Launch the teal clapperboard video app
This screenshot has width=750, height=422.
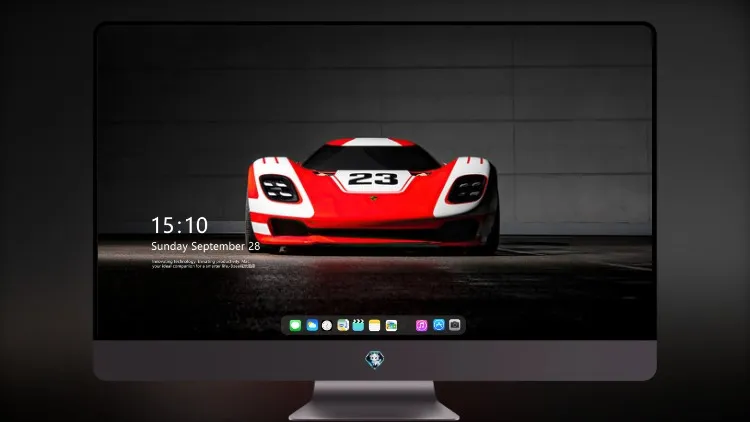point(358,325)
